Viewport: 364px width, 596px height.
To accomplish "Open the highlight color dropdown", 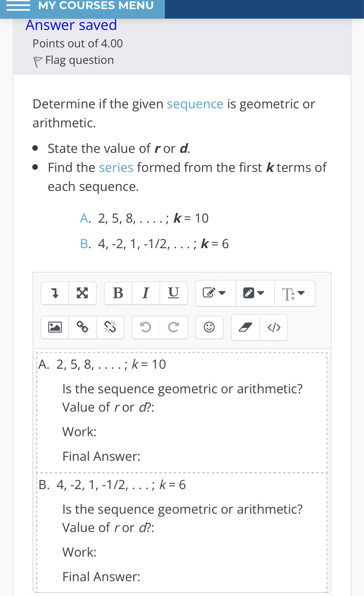I will coord(255,293).
